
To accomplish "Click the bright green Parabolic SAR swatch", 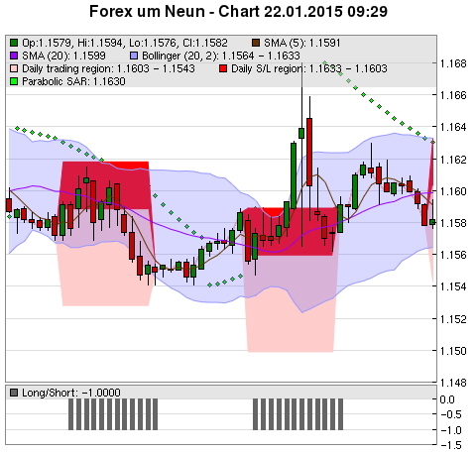I will click(x=14, y=81).
